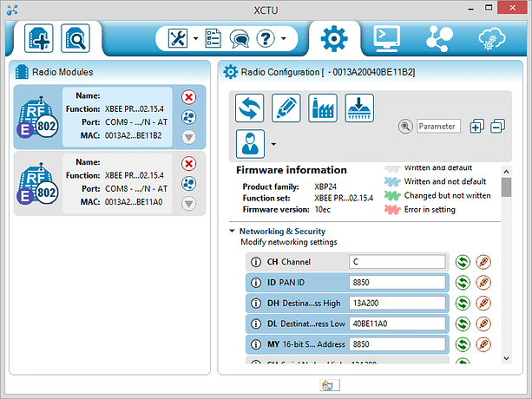
Task: Discover network nodes for COM9 module
Action: coord(188,117)
